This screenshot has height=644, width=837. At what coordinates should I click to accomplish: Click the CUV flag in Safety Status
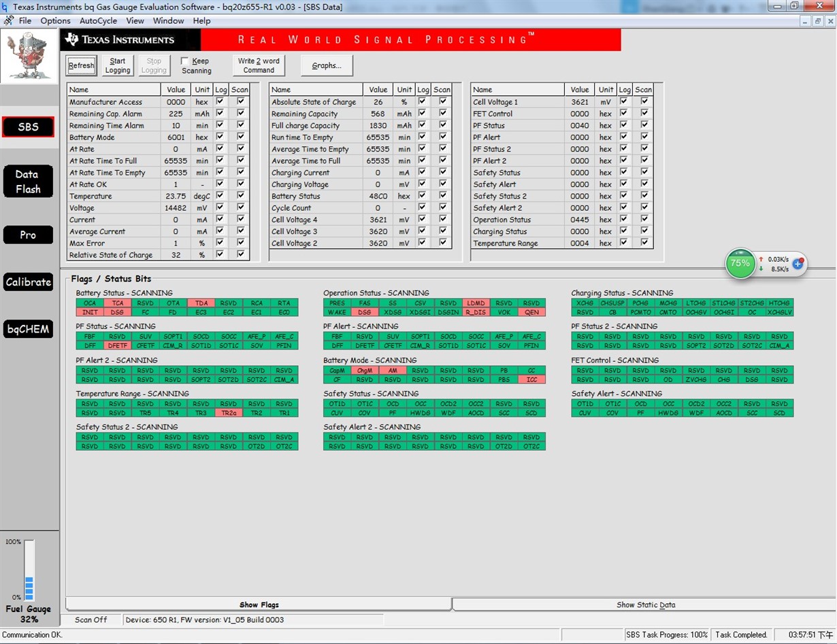click(337, 413)
